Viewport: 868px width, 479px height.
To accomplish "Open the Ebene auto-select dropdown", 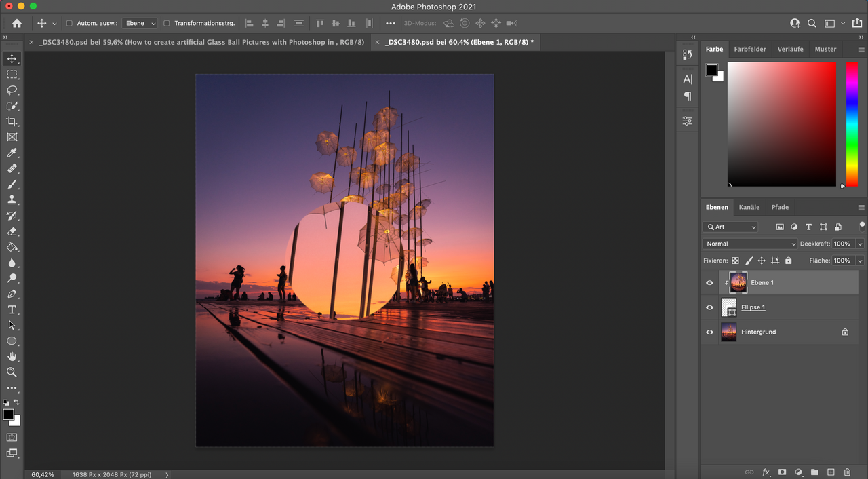I will point(140,23).
